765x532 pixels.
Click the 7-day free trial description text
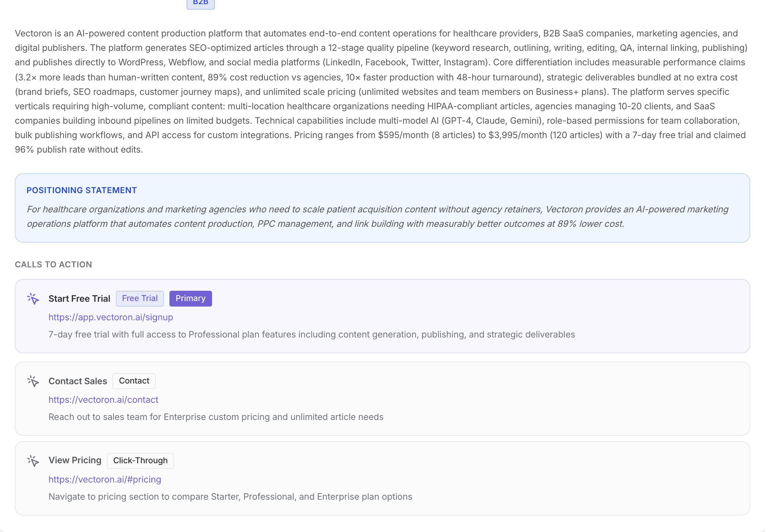pos(312,334)
